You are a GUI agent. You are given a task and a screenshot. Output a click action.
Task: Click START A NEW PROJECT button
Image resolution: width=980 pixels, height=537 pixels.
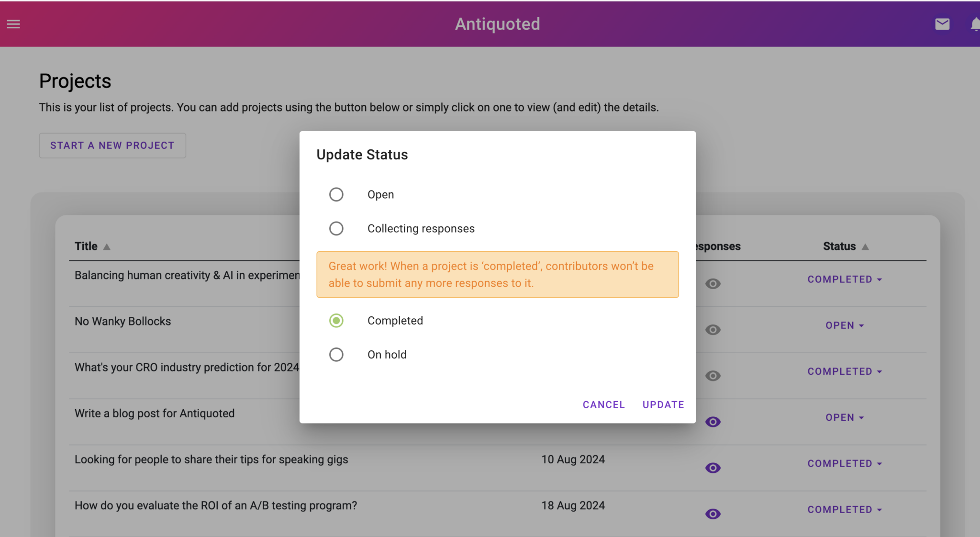click(x=112, y=145)
